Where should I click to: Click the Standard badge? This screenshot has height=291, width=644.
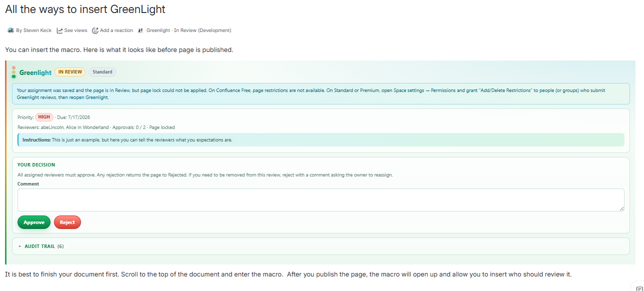click(x=102, y=72)
